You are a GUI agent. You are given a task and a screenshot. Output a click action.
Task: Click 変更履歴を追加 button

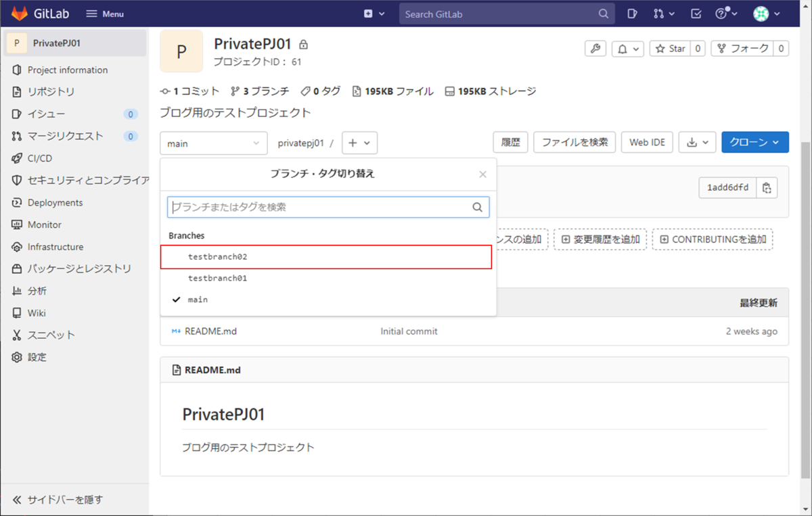pyautogui.click(x=600, y=239)
